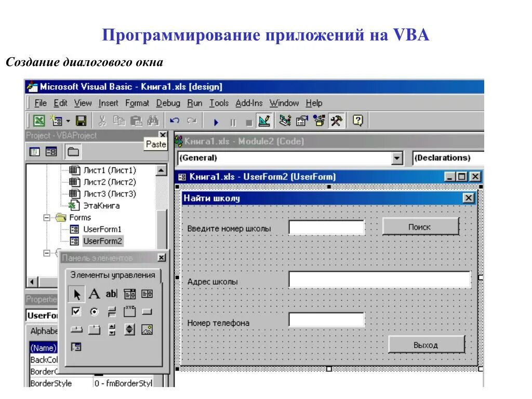
Task: Open the Tools menu
Action: click(219, 103)
